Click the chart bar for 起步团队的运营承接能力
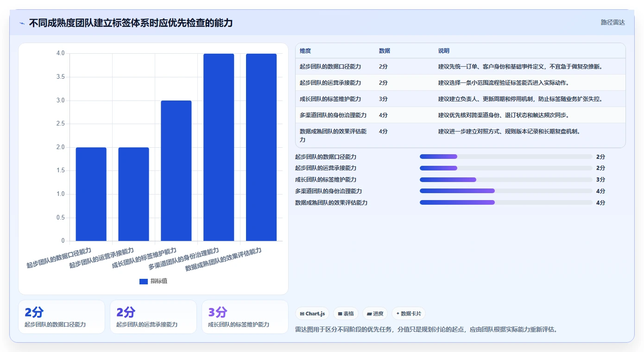This screenshot has height=352, width=644. [x=134, y=194]
